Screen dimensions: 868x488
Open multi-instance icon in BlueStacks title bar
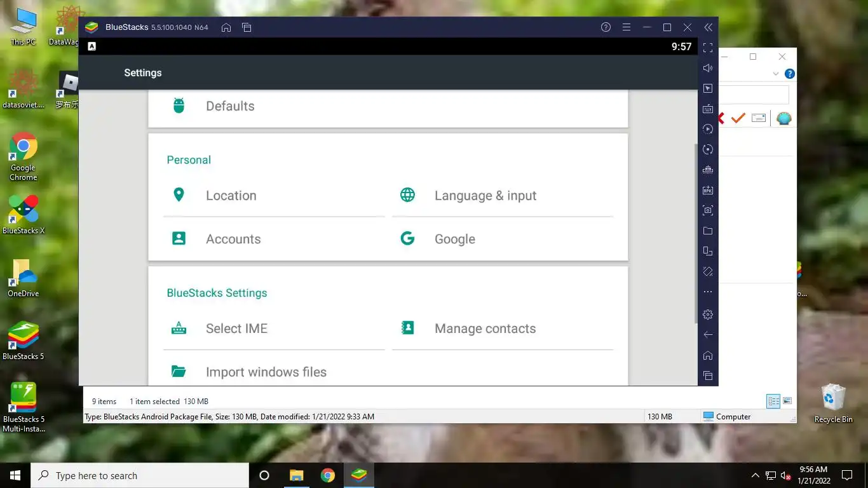pyautogui.click(x=247, y=27)
